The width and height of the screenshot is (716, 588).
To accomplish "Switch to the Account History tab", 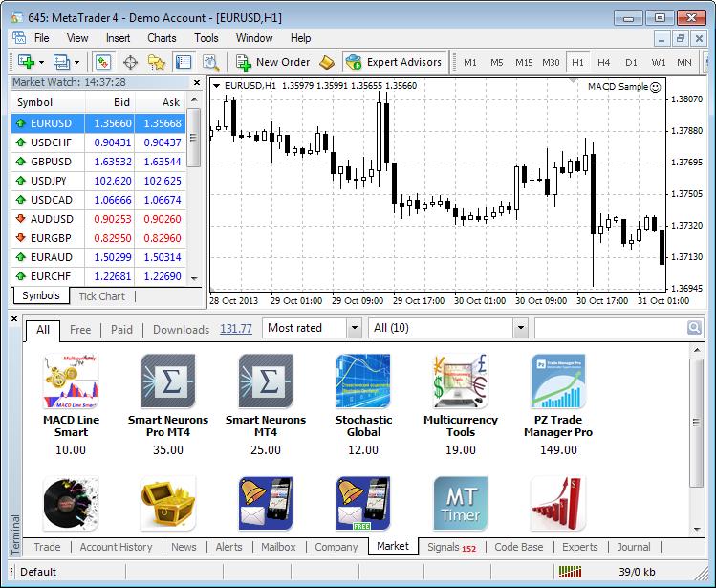I will (116, 547).
